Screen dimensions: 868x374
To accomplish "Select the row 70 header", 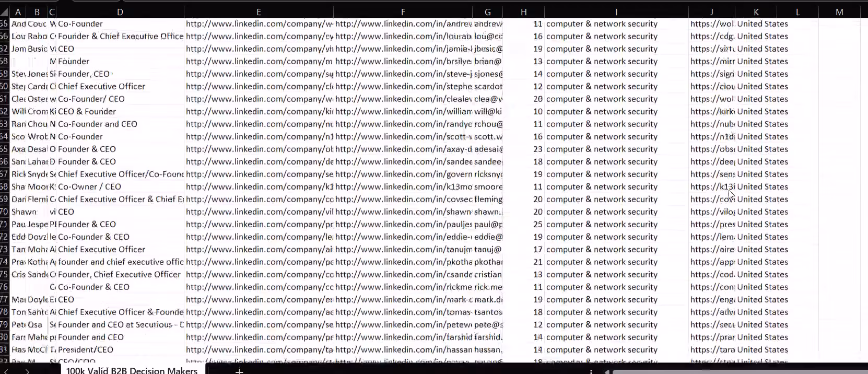I will pyautogui.click(x=4, y=212).
